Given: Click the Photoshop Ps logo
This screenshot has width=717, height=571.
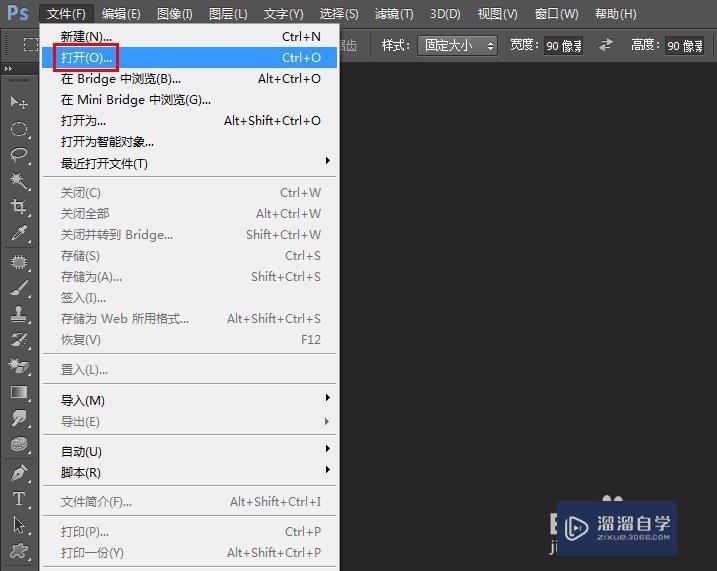Looking at the screenshot, I should 18,13.
